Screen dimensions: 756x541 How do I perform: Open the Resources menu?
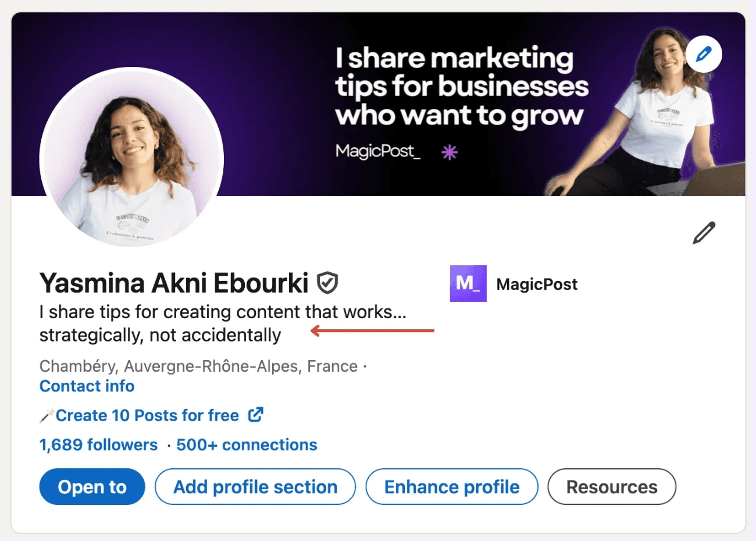[611, 487]
